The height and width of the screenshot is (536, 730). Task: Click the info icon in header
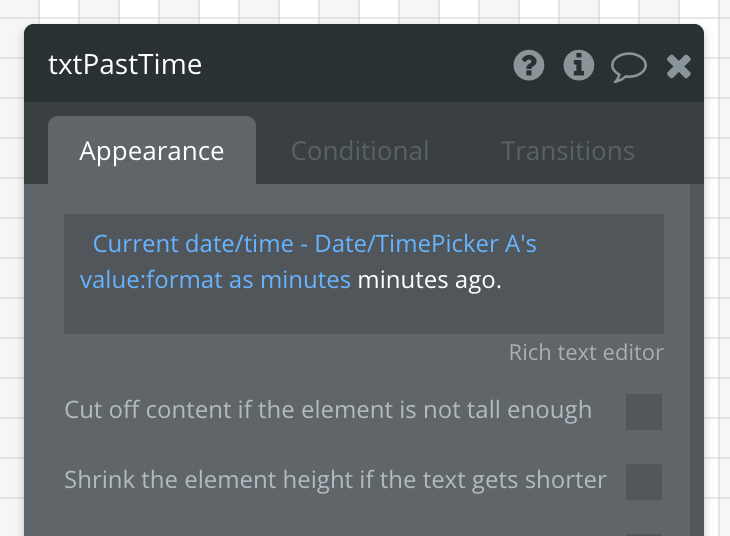579,66
